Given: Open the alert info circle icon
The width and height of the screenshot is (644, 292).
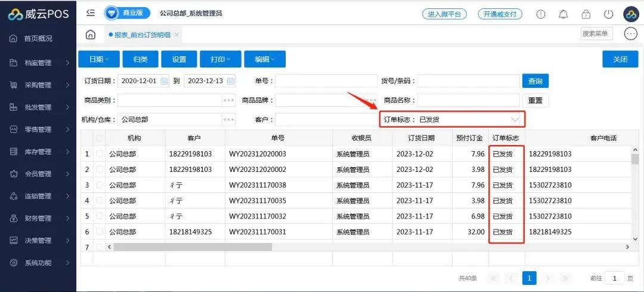Looking at the screenshot, I should coord(541,14).
